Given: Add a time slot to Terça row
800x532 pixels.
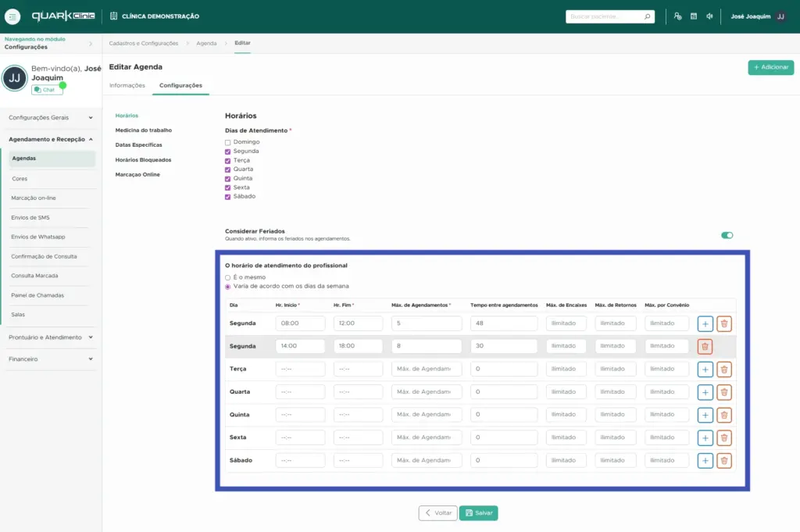Looking at the screenshot, I should click(705, 370).
